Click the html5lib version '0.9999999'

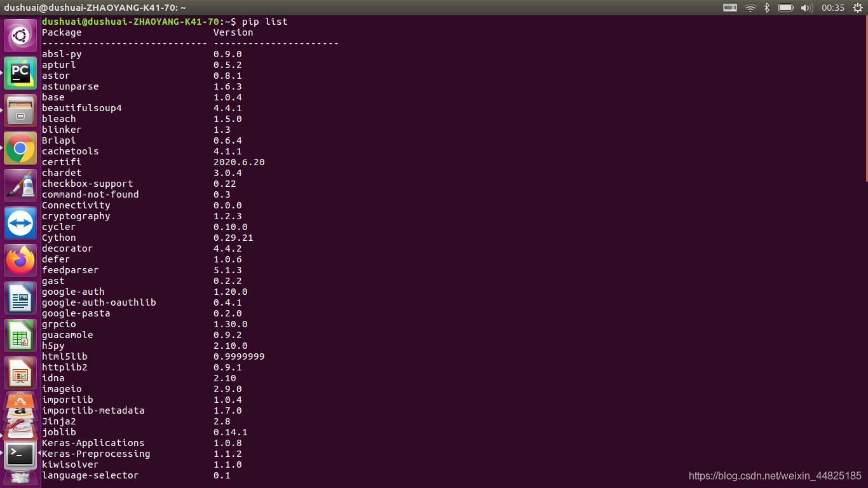coord(239,356)
